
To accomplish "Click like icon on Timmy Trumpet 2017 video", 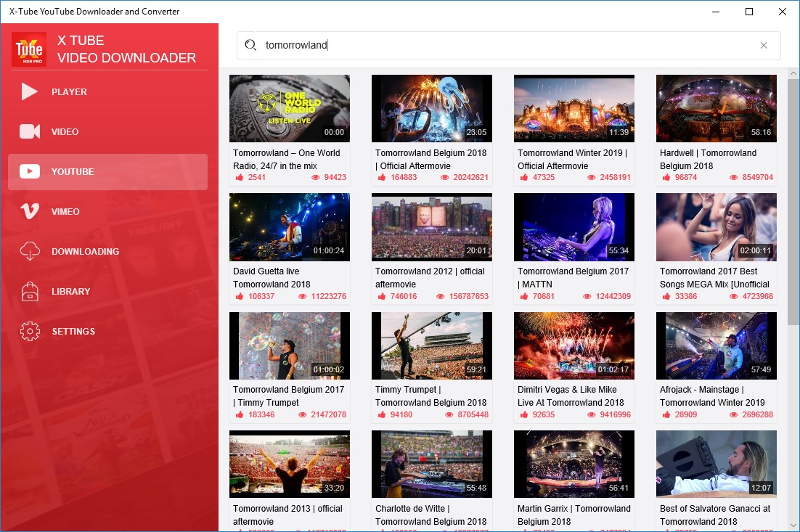I will [x=240, y=414].
